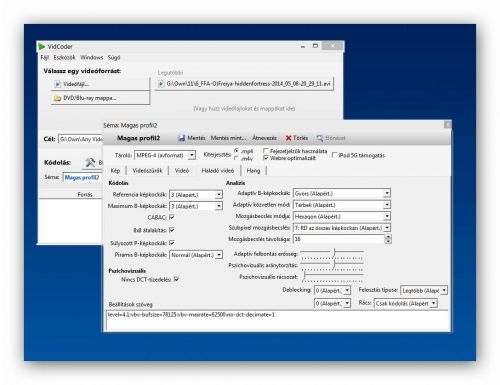Click the Átnevezés button
Screen dimensions: 500x385
[264, 138]
